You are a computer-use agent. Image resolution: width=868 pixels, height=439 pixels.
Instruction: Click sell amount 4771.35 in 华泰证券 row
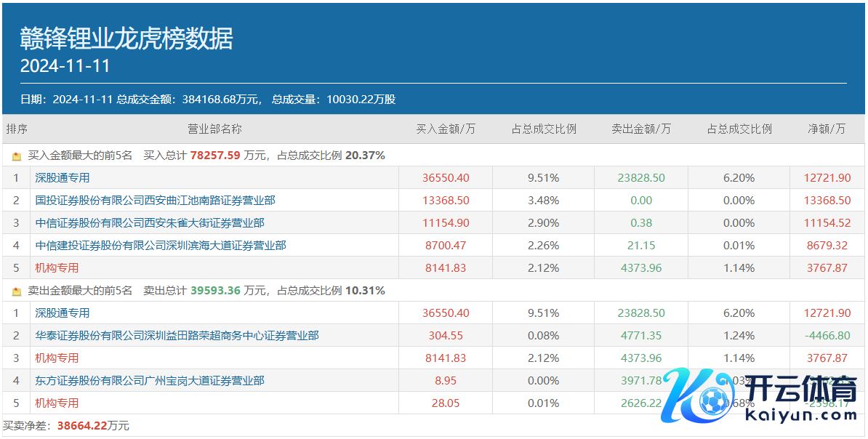point(641,336)
